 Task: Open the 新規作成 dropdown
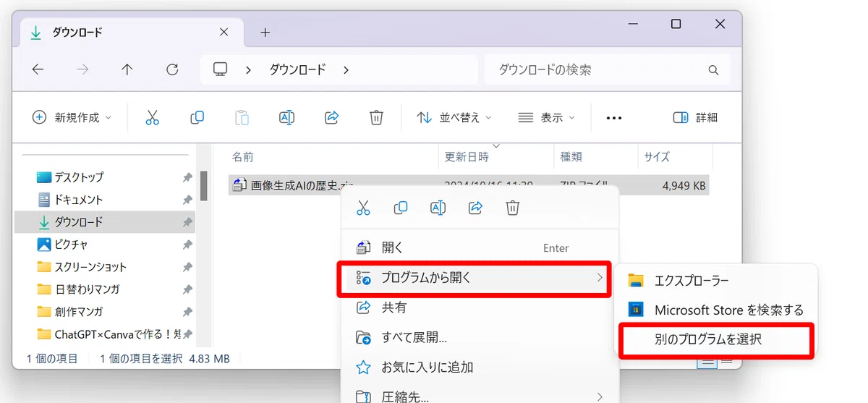72,117
